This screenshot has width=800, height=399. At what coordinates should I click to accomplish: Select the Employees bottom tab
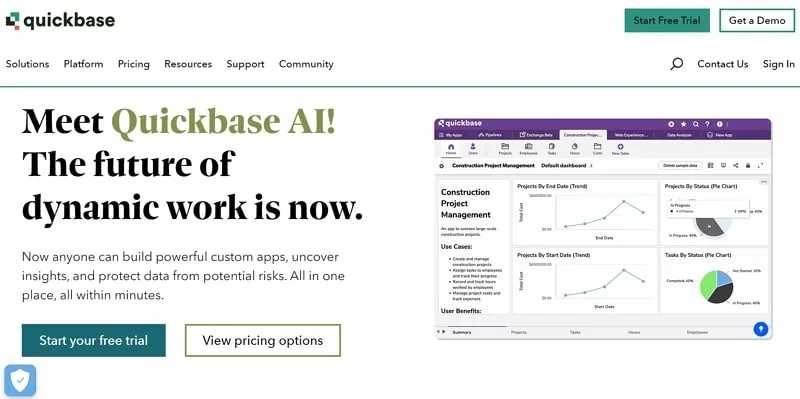point(697,332)
